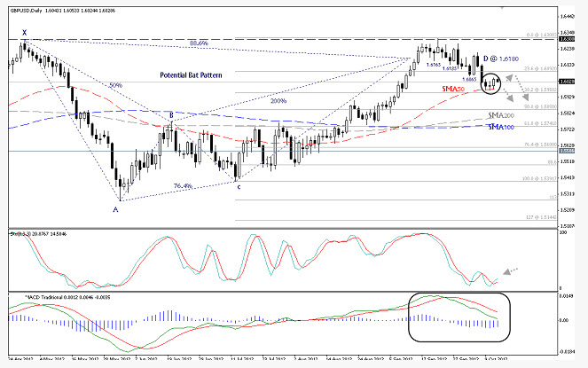Select the 'X' point label
This screenshot has width=588, height=368.
click(24, 33)
